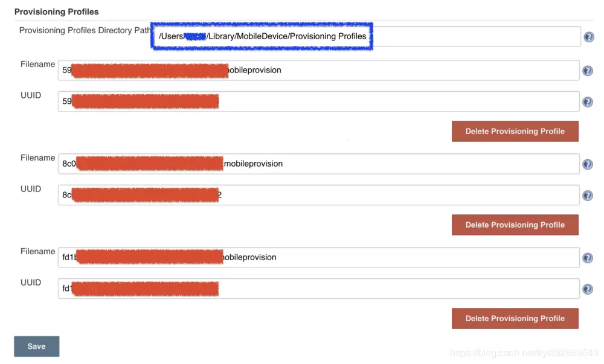Edit the Filename field starting with 59
Image resolution: width=604 pixels, height=364 pixels.
[x=318, y=70]
